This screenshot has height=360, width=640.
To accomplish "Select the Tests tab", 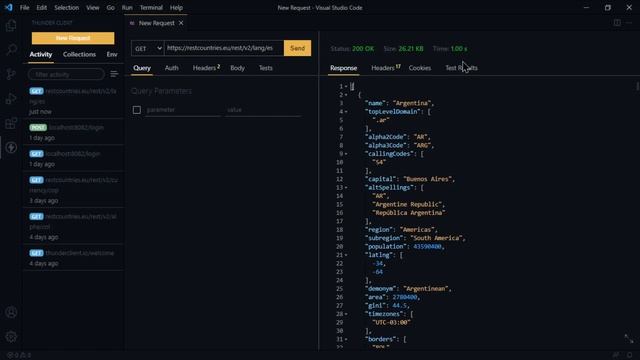I will click(x=265, y=68).
